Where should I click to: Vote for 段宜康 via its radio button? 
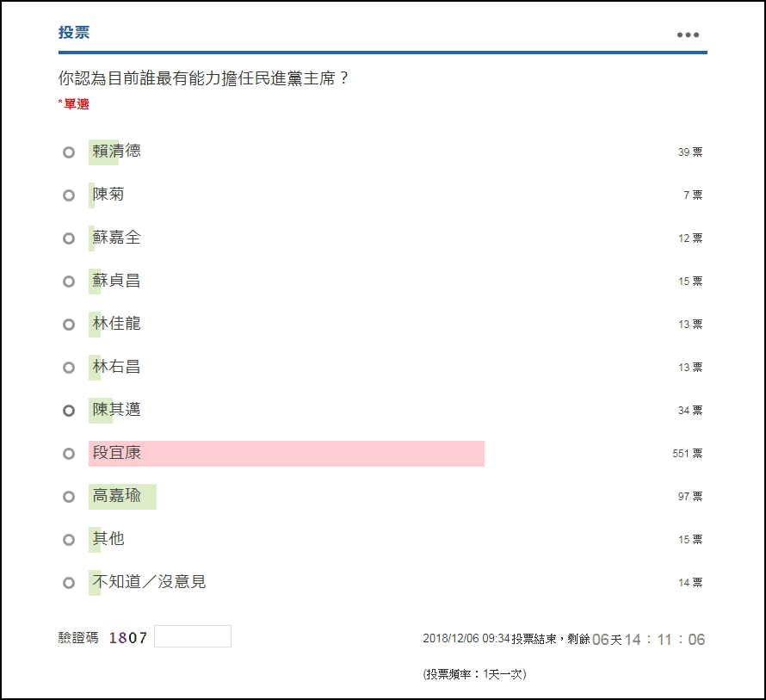[x=69, y=454]
